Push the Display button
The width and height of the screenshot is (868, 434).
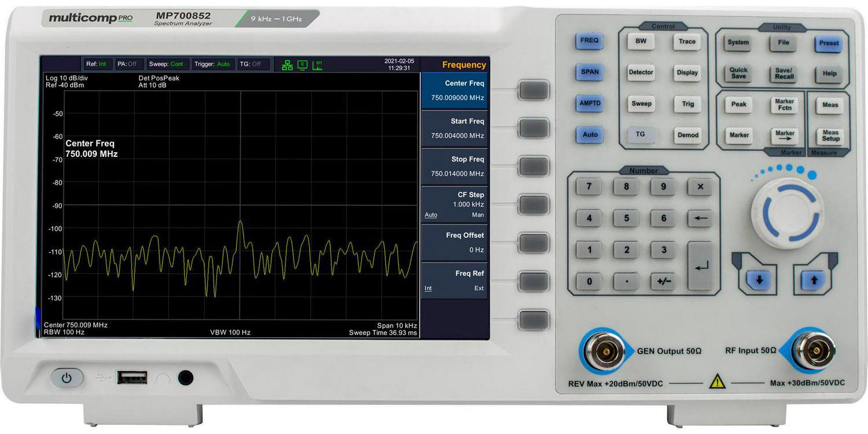(687, 73)
